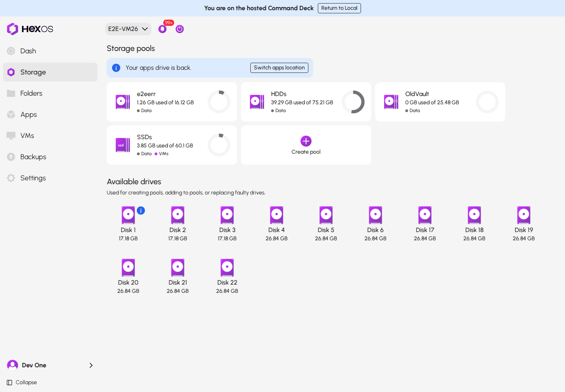The height and width of the screenshot is (392, 565).
Task: Go to Dash in the sidebar
Action: point(50,51)
